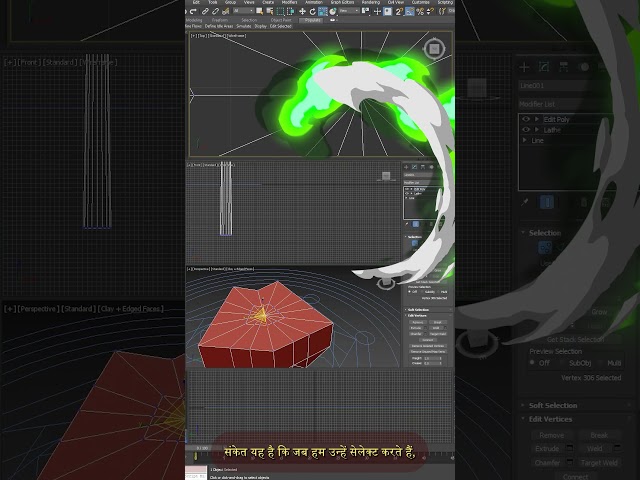The image size is (640, 480).
Task: Click Remove Unused Map Verts button
Action: pyautogui.click(x=428, y=351)
